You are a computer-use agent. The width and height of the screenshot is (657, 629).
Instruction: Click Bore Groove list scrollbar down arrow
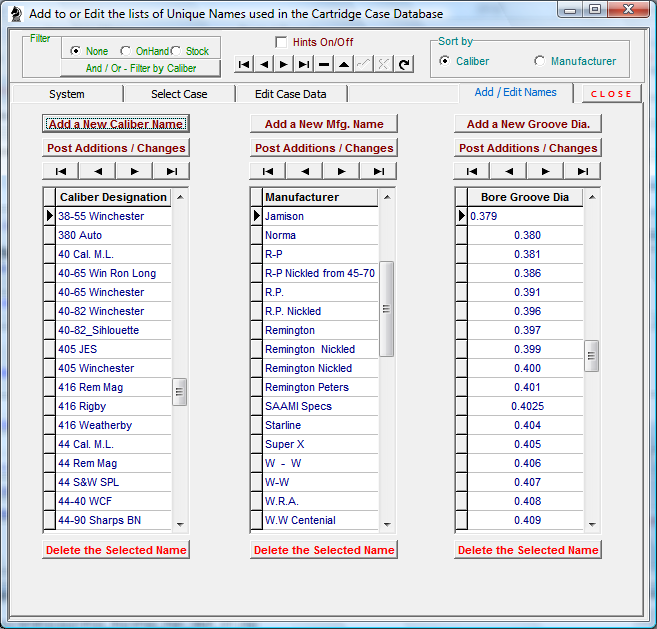tap(592, 524)
